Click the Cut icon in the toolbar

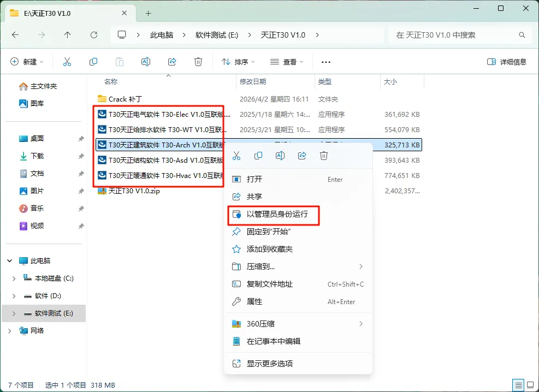click(67, 62)
